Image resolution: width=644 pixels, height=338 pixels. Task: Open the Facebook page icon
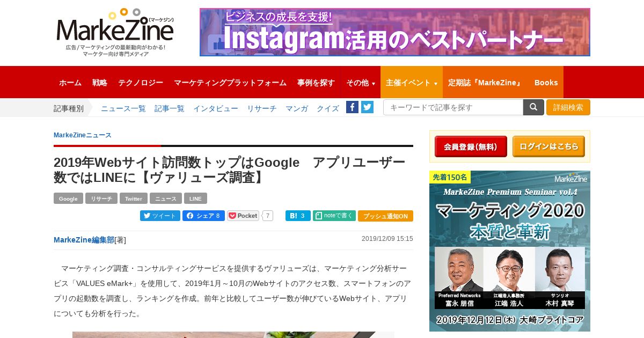click(x=352, y=107)
